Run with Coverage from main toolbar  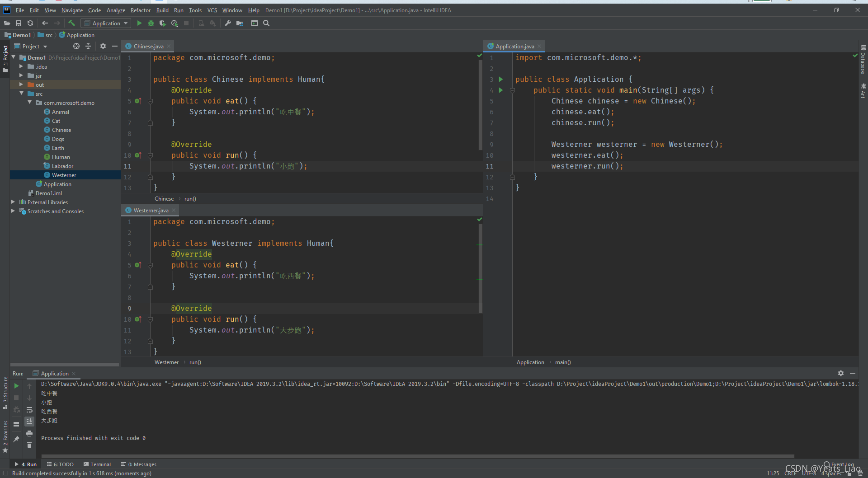(163, 23)
